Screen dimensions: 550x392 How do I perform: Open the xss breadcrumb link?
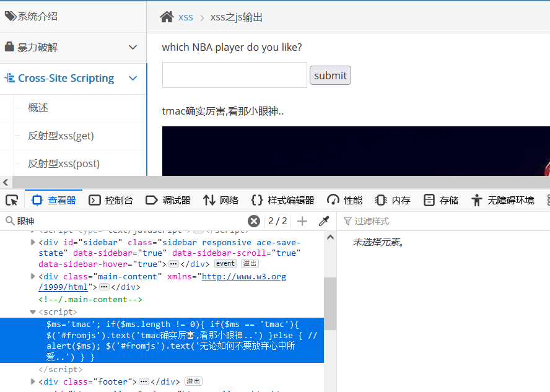(186, 17)
